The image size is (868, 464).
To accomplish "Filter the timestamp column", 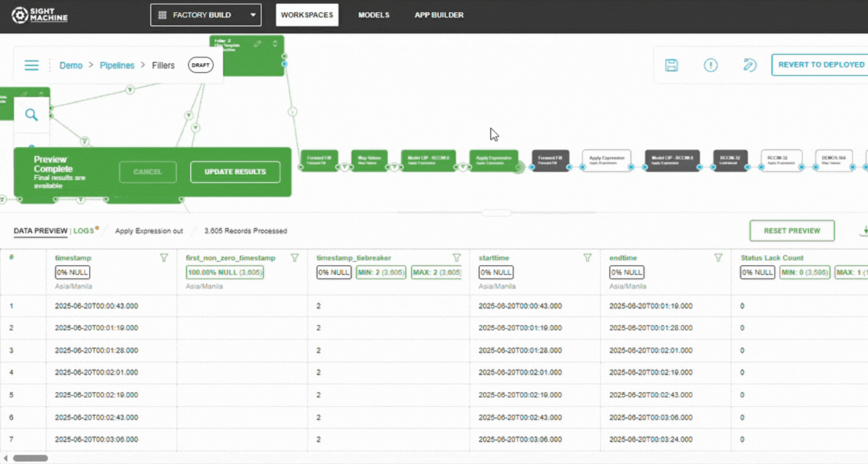I will (x=164, y=258).
